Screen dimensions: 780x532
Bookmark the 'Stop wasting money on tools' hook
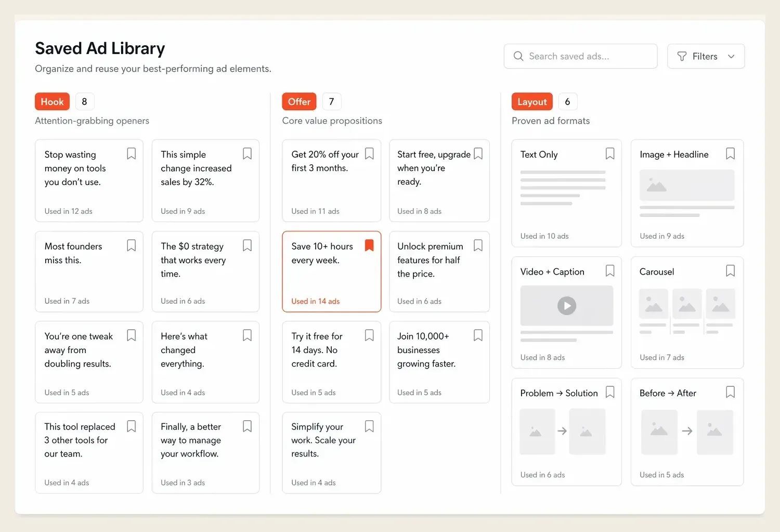[132, 154]
